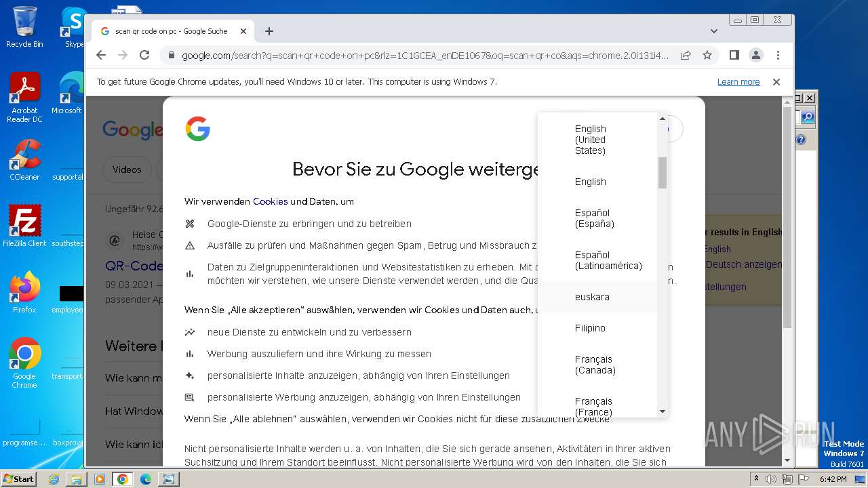Image resolution: width=868 pixels, height=488 pixels.
Task: Bookmark this page with the star icon
Action: pyautogui.click(x=707, y=55)
